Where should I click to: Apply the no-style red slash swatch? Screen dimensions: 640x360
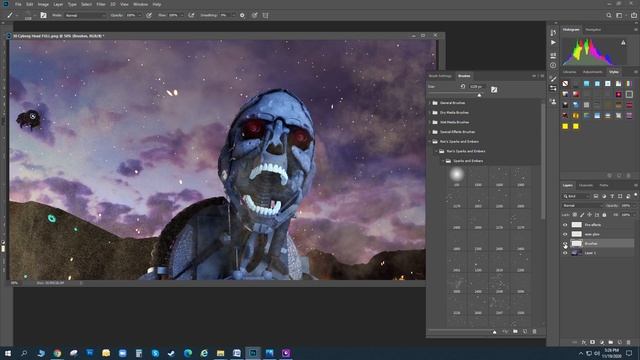point(565,84)
